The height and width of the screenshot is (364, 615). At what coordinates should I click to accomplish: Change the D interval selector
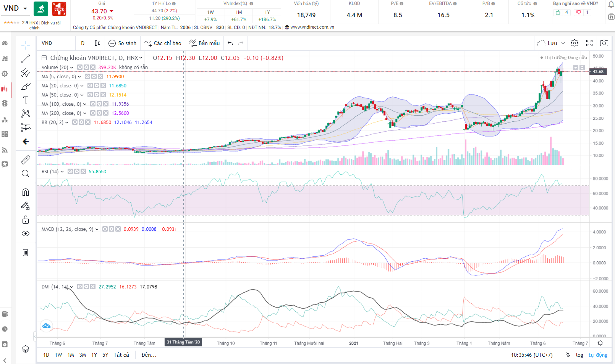[83, 43]
